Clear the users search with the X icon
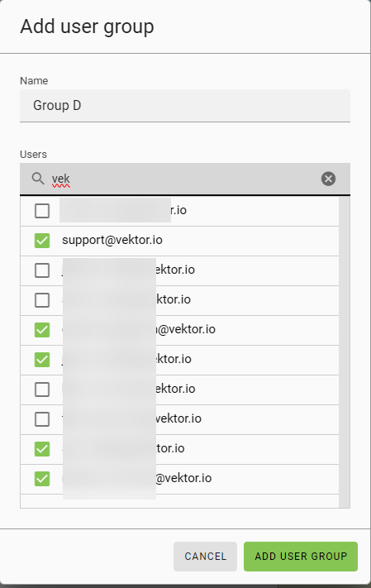Screen dimensions: 371x588 click(328, 179)
